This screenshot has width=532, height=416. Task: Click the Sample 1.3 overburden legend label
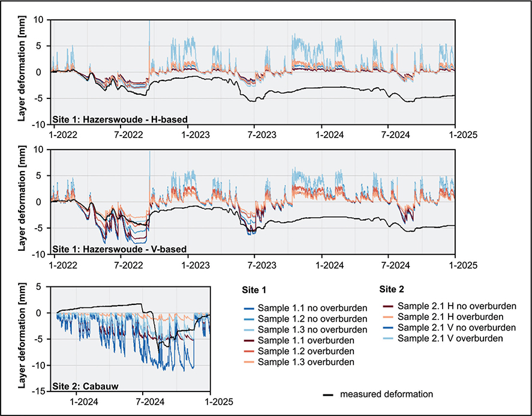pos(306,362)
